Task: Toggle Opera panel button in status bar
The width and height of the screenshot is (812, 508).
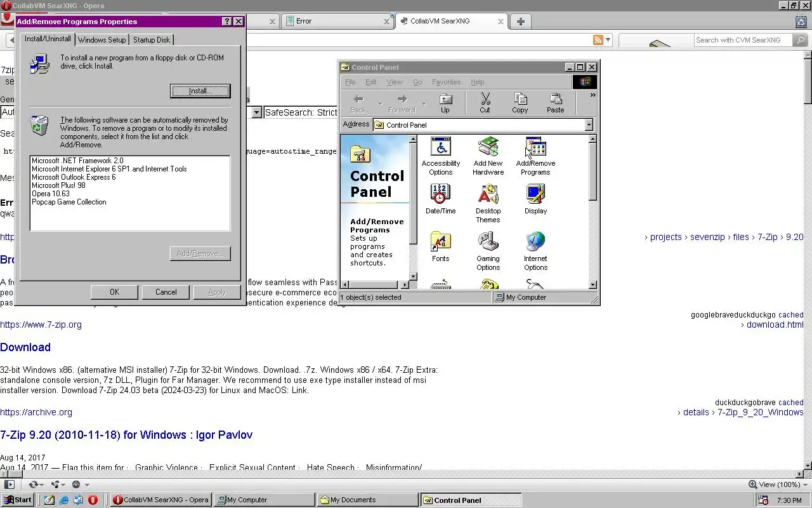Action: 9,485
